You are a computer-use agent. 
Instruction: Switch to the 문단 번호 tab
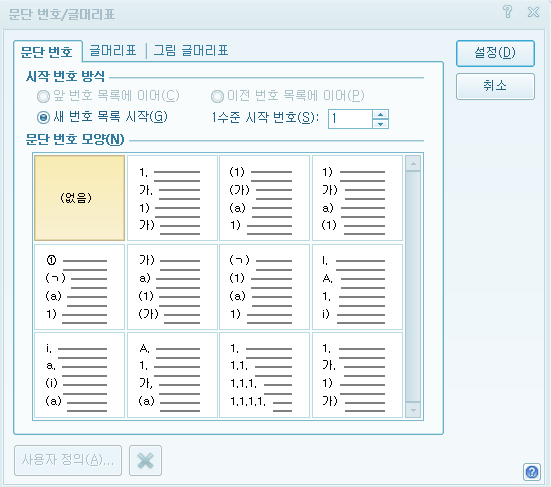point(47,52)
